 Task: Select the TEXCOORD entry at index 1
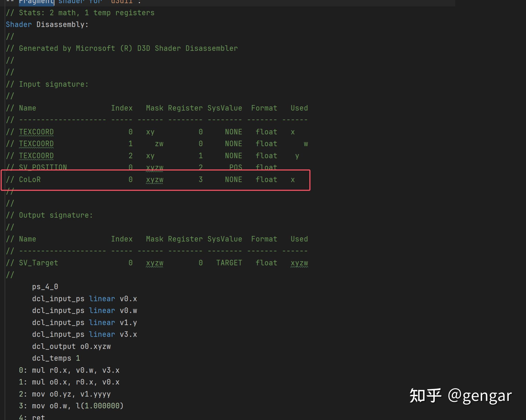click(36, 143)
